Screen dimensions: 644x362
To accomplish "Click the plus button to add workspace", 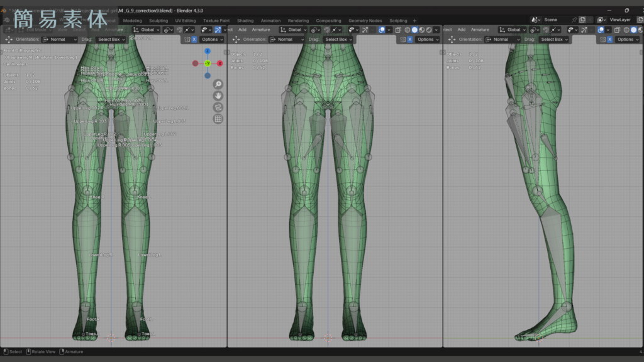I will coord(414,20).
